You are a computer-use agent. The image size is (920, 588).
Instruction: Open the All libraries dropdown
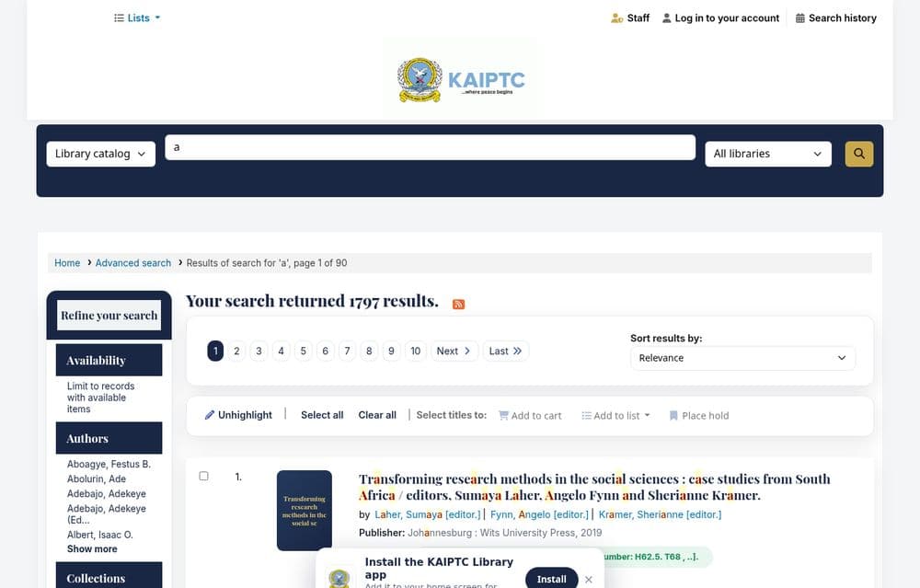tap(768, 154)
